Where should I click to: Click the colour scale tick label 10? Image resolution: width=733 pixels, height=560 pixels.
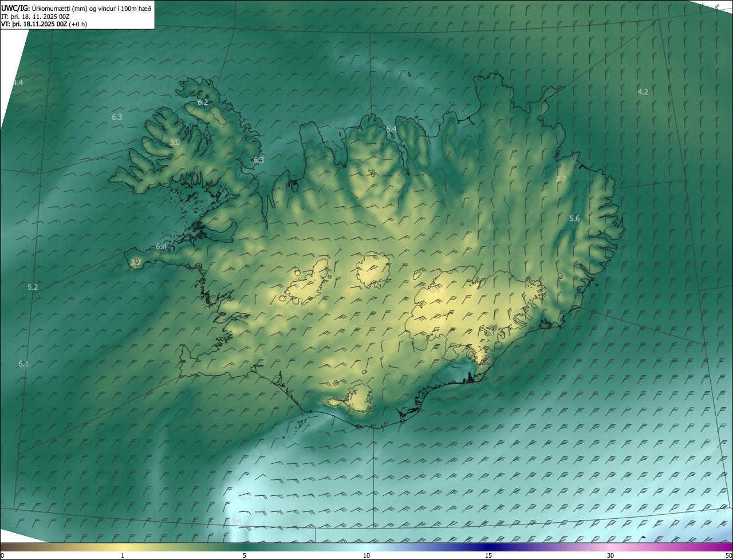(366, 555)
